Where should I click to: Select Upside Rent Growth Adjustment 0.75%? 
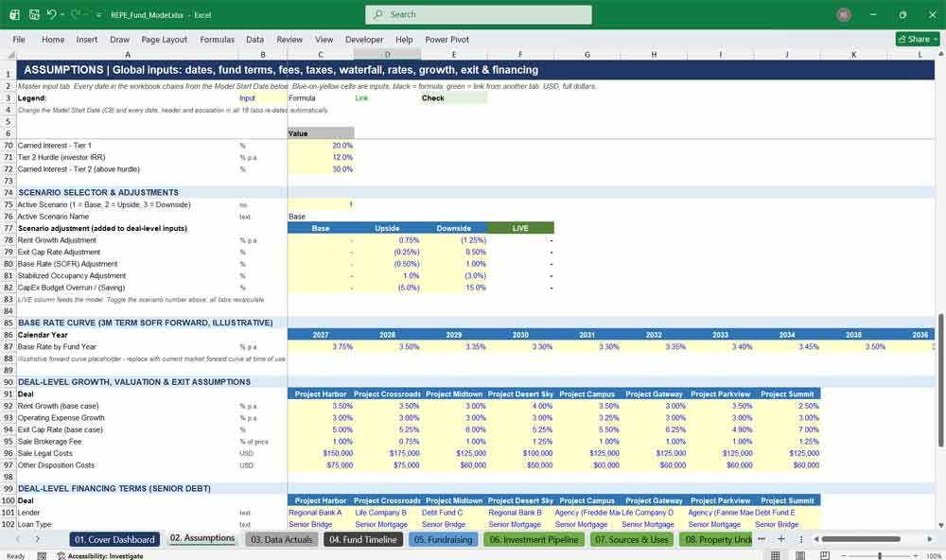point(387,240)
